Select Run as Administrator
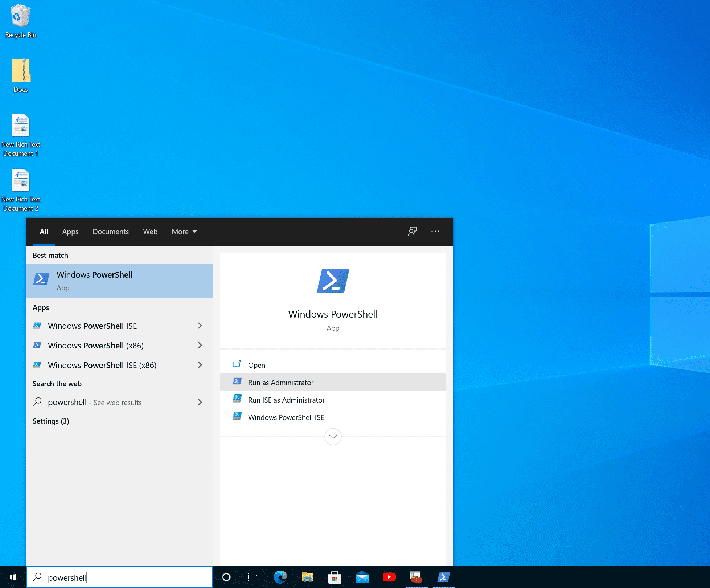 pos(280,382)
